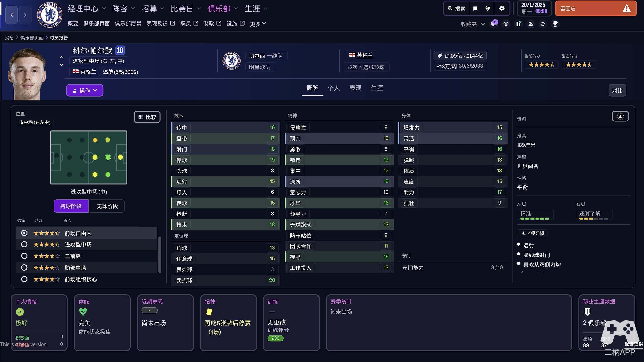The height and width of the screenshot is (362, 644).
Task: Click the transfers circular arrows icon
Action: 543,24
